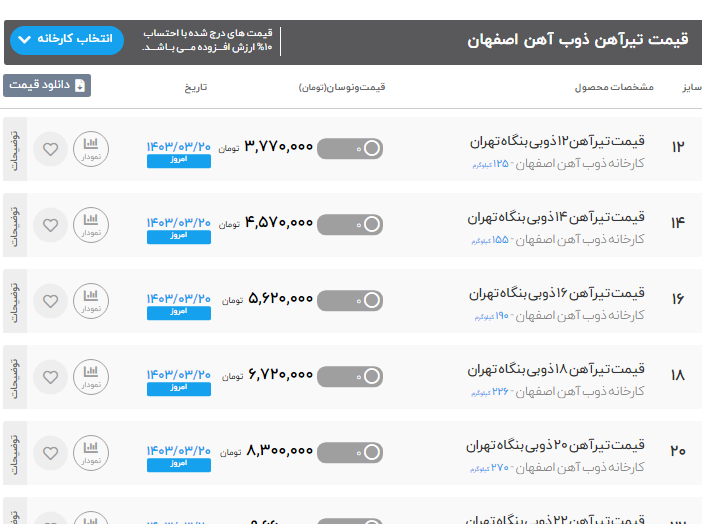Favorite the size 12 beam with heart icon

50,149
